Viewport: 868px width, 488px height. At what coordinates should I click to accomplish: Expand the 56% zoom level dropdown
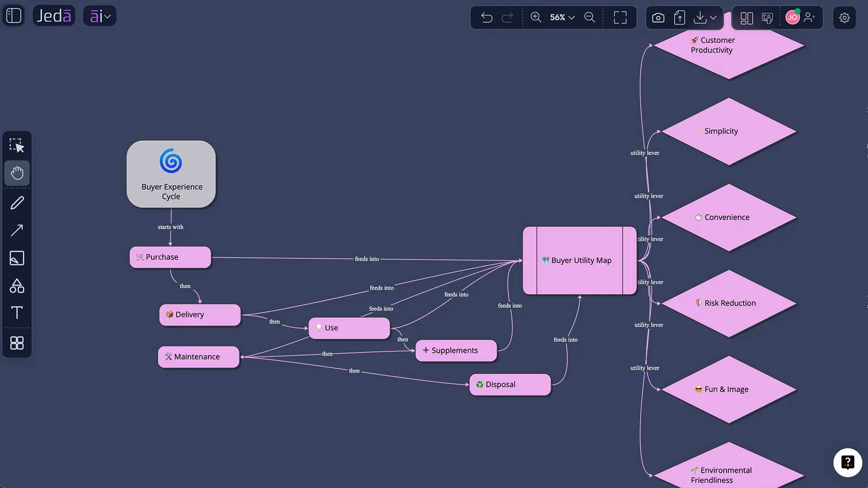click(562, 17)
